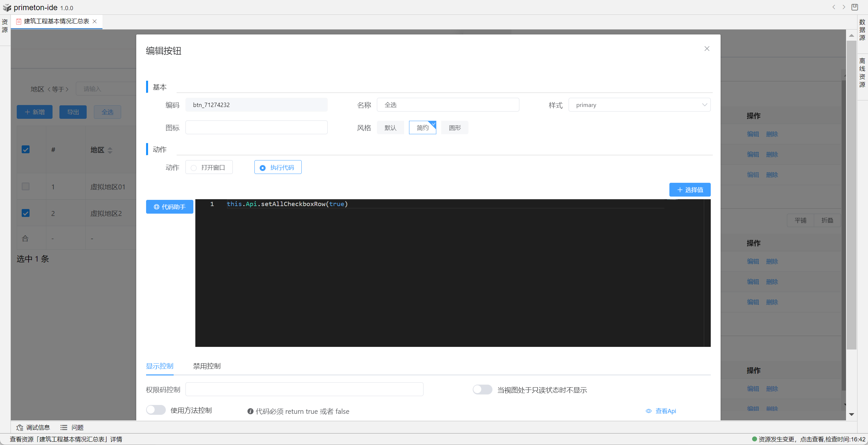The width and height of the screenshot is (868, 445).
Task: Click the forward navigation arrow icon
Action: [x=844, y=7]
